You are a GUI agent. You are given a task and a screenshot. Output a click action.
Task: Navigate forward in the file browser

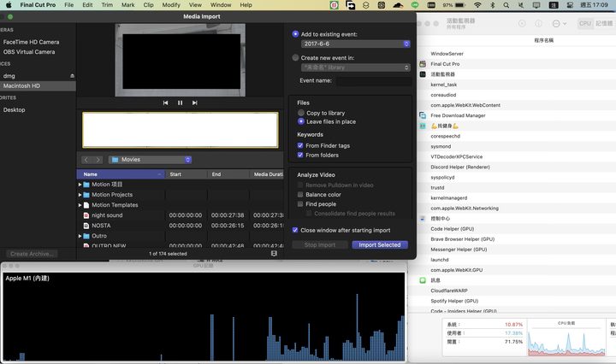pos(98,160)
